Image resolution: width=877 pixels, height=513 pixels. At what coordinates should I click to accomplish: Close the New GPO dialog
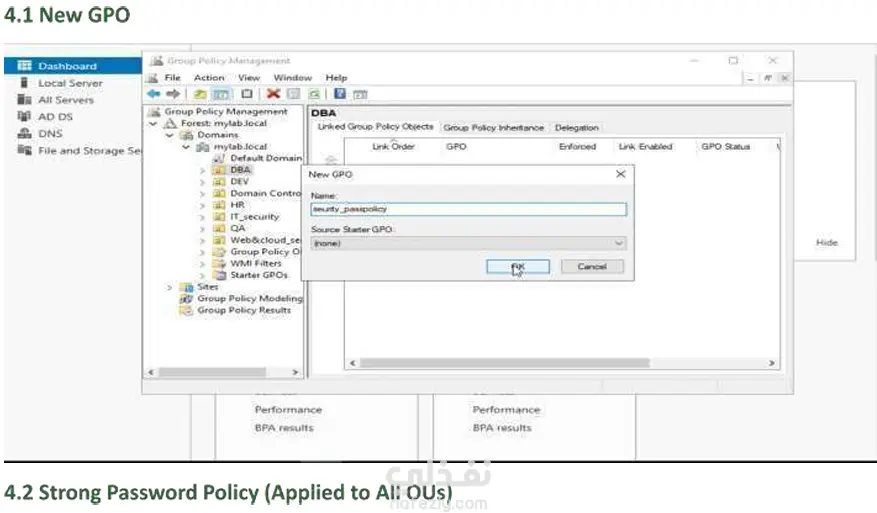[x=620, y=174]
